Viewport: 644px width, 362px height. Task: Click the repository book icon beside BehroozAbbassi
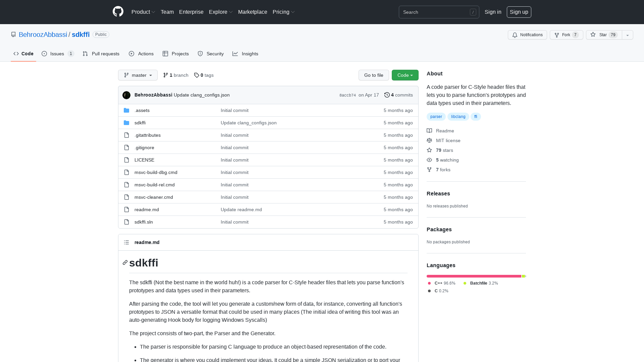point(13,35)
